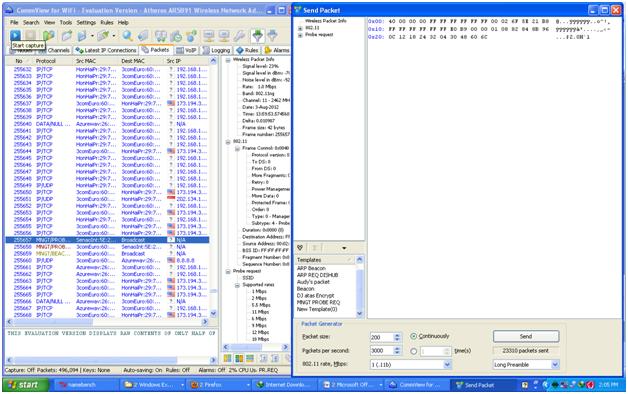Switch to the Latest IP Connections tab
Image resolution: width=628 pixels, height=394 pixels.
pyautogui.click(x=106, y=50)
